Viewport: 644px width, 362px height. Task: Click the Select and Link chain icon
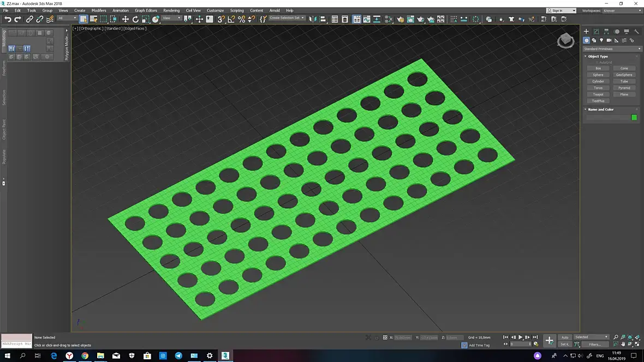point(29,19)
